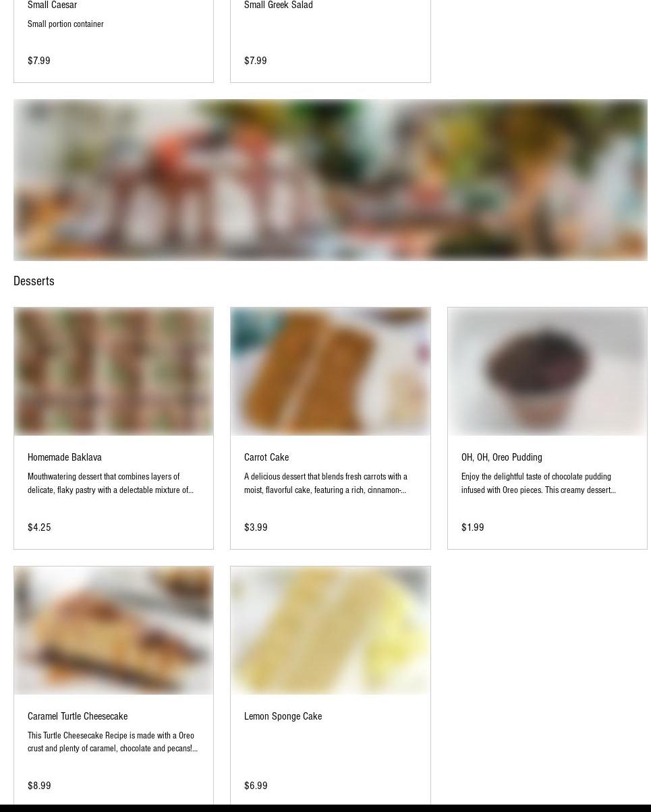The height and width of the screenshot is (812, 651).
Task: Click the $1.99 Oreo Pudding price
Action: 473,527
